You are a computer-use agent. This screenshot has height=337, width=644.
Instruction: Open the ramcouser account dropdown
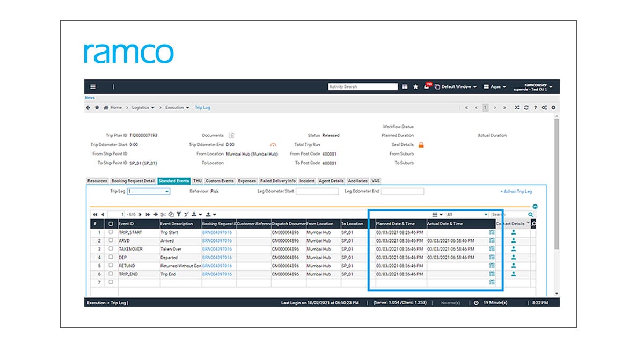(533, 86)
